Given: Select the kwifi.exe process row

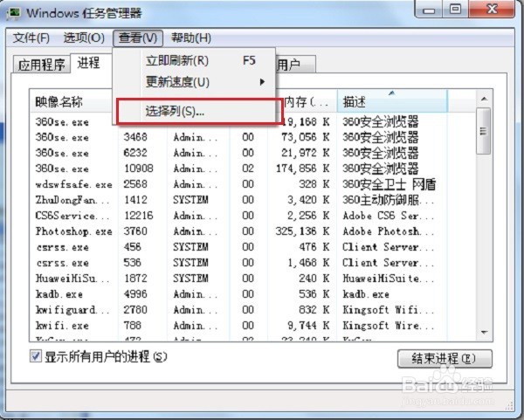Looking at the screenshot, I should coord(238,326).
